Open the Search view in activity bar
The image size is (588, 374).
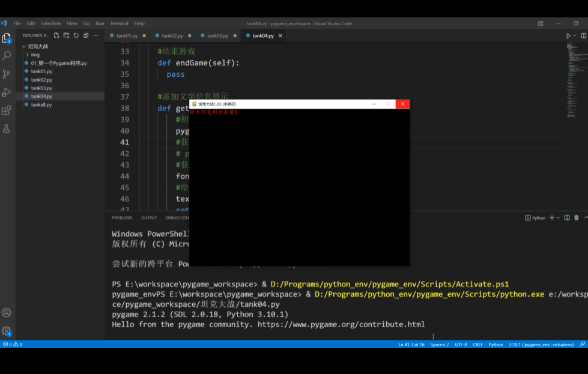click(x=7, y=56)
